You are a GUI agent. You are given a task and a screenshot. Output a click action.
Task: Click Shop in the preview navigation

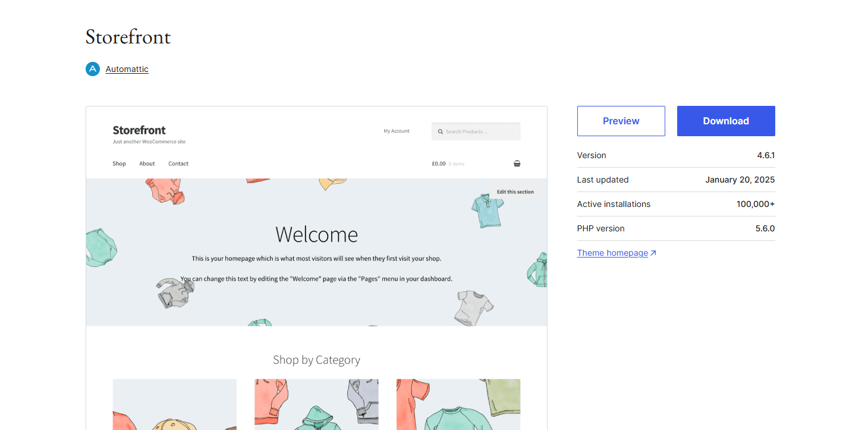click(x=119, y=164)
